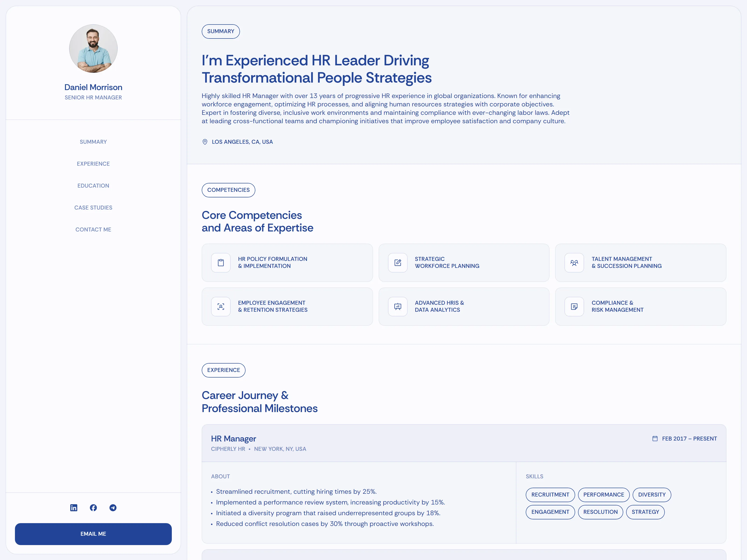Click Daniel Morrison's profile photo
This screenshot has width=747, height=560.
click(93, 49)
